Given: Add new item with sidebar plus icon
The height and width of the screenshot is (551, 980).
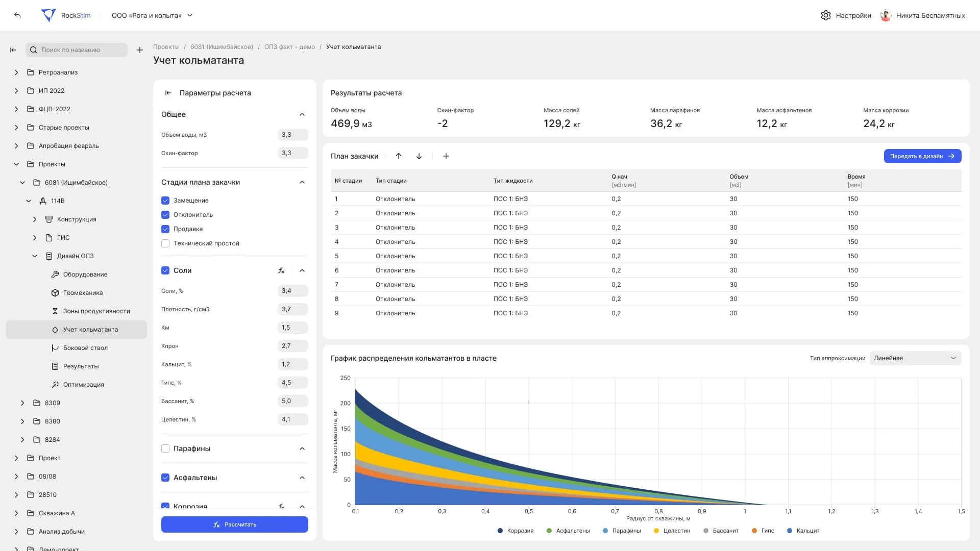Looking at the screenshot, I should [140, 50].
